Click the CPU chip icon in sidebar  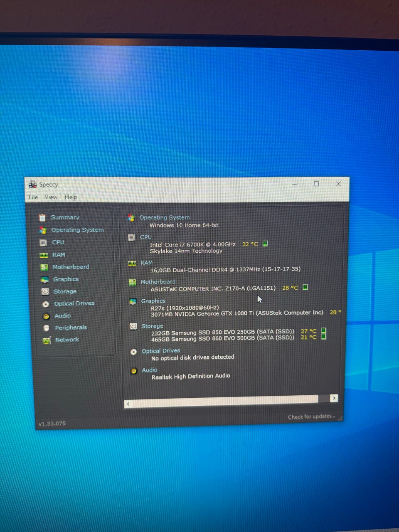tap(43, 242)
